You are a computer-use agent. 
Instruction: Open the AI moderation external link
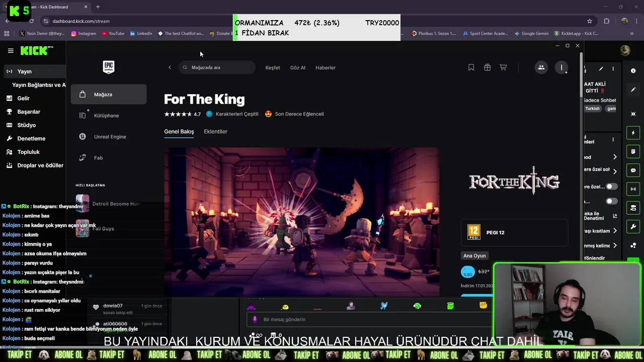pyautogui.click(x=615, y=216)
